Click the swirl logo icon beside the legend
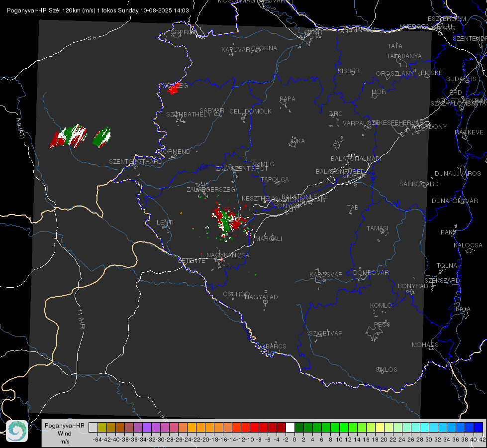Screen dimensions: 487x448 pyautogui.click(x=17, y=431)
